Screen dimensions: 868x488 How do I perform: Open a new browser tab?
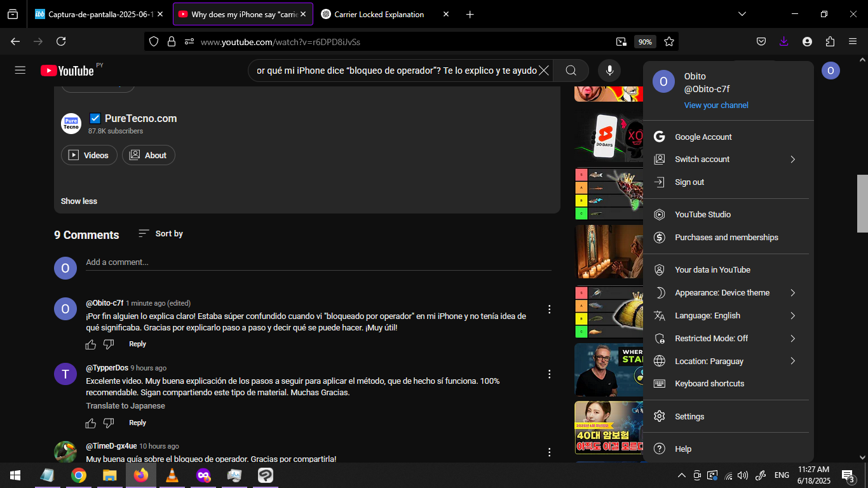coord(470,14)
